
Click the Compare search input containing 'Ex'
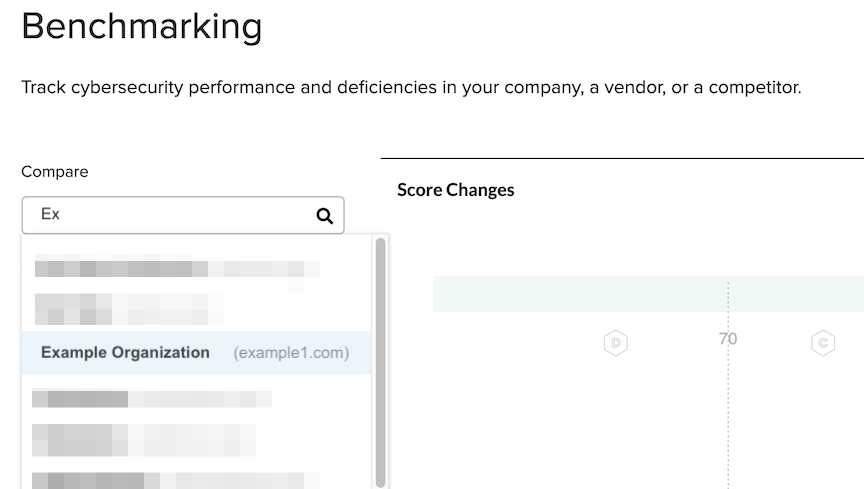point(183,215)
